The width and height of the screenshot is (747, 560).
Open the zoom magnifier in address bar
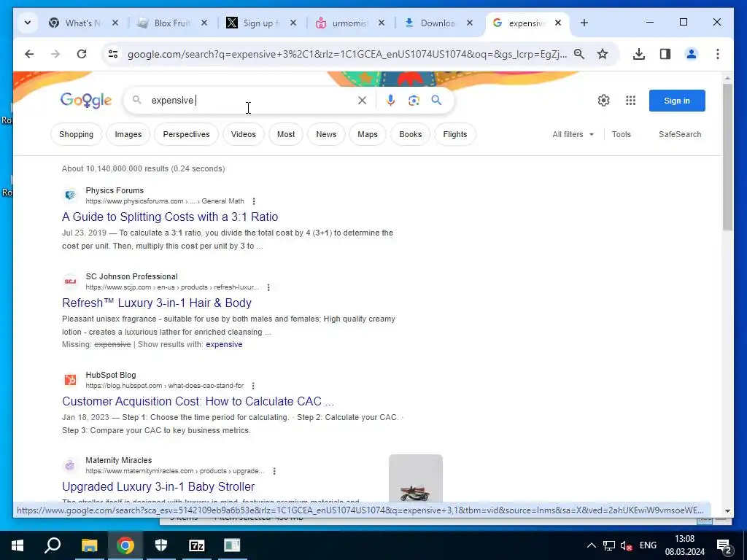point(578,54)
